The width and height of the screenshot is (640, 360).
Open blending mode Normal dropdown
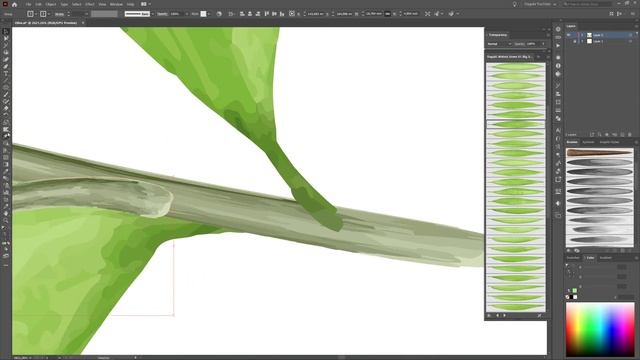click(499, 44)
